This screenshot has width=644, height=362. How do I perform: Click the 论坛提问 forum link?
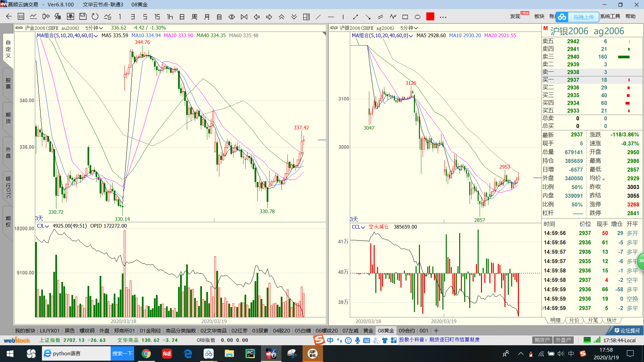(627, 330)
